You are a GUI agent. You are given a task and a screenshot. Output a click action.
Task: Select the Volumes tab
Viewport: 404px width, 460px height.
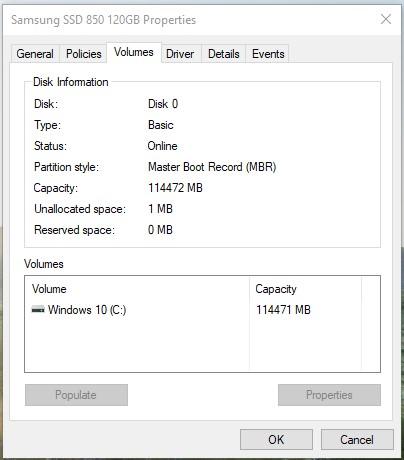[x=134, y=52]
